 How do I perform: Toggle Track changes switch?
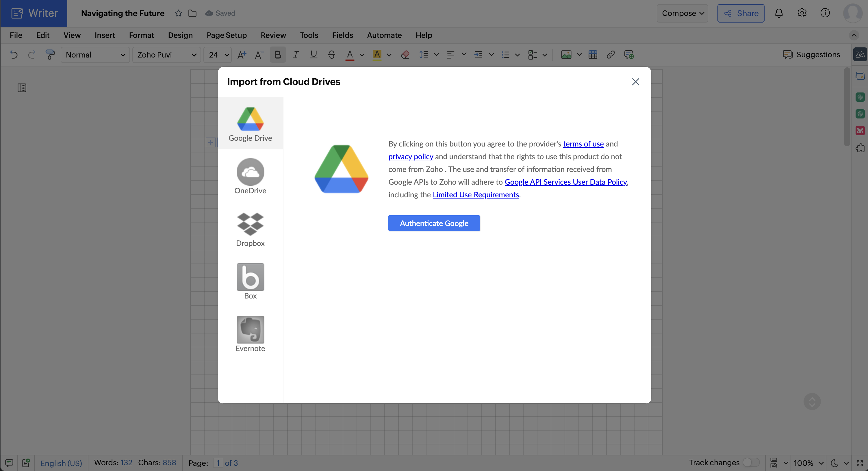point(751,463)
